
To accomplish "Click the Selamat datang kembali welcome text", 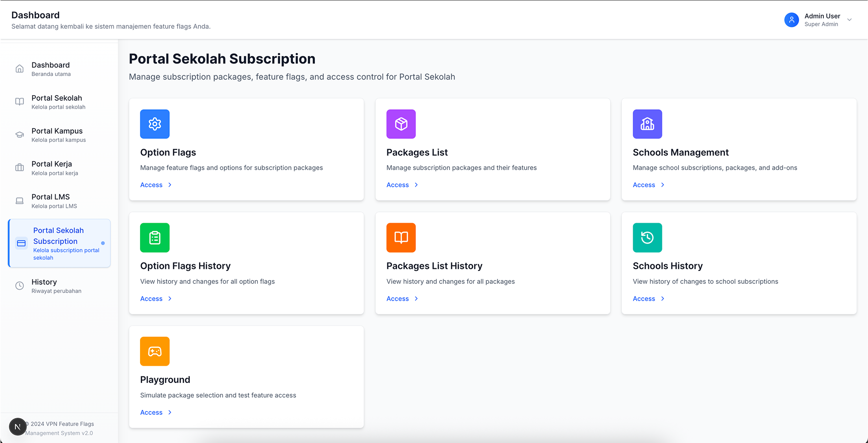I will click(111, 26).
